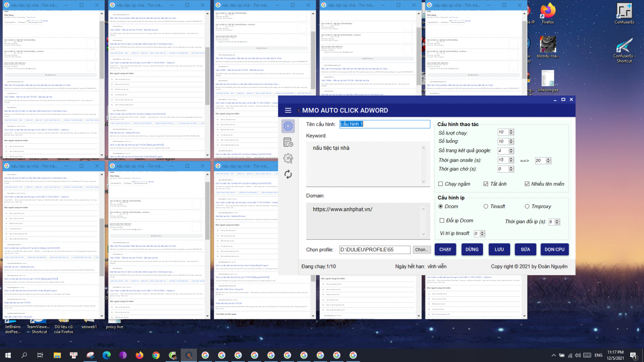Image resolution: width=644 pixels, height=362 pixels.
Task: Click the DỌN CPU button
Action: [x=554, y=249]
